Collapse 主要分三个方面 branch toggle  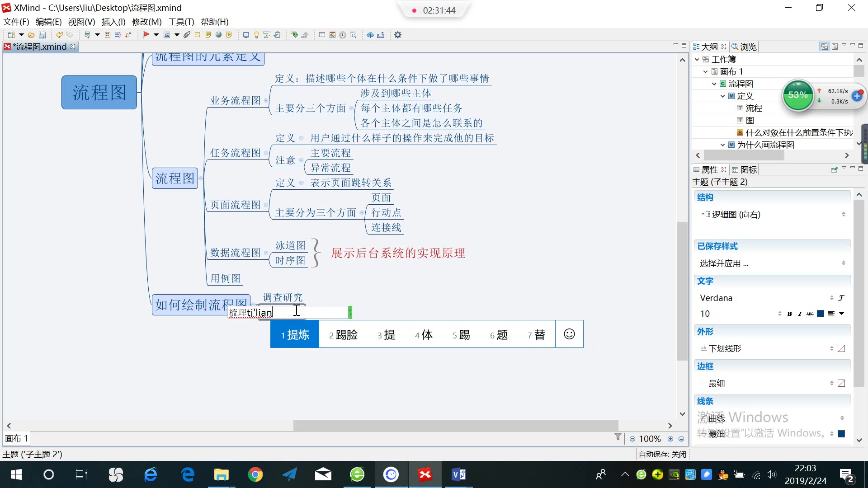click(x=351, y=108)
